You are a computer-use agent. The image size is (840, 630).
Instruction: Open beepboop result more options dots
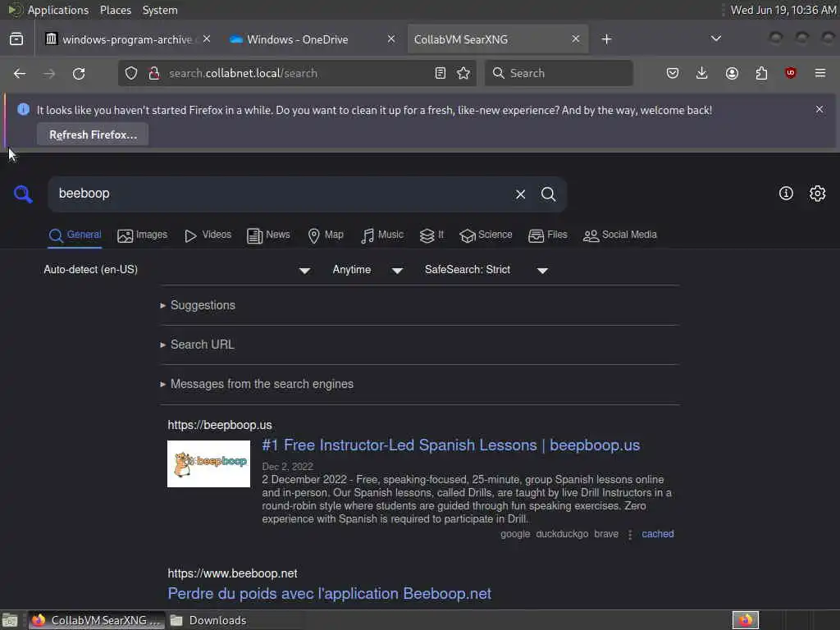pos(630,534)
